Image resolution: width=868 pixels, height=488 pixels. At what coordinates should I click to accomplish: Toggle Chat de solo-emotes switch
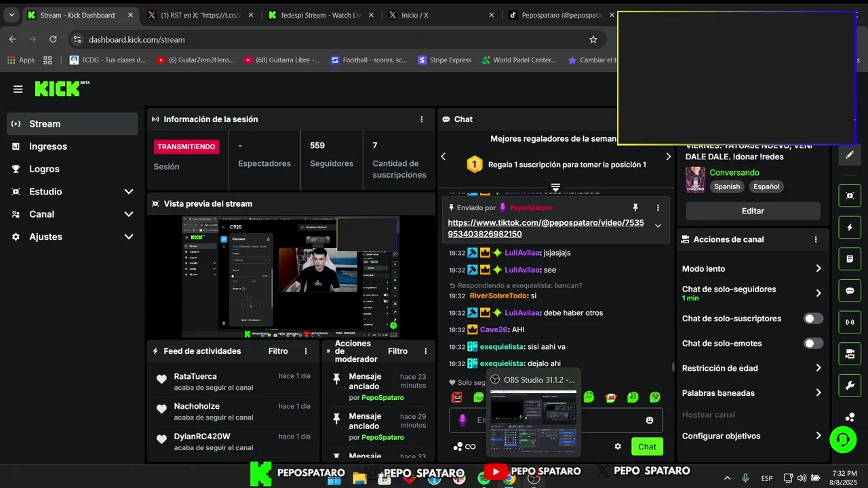point(813,344)
